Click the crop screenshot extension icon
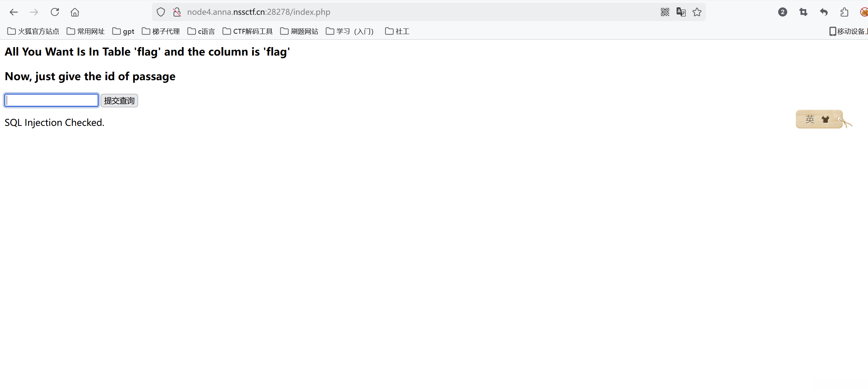Image resolution: width=868 pixels, height=392 pixels. pos(803,12)
